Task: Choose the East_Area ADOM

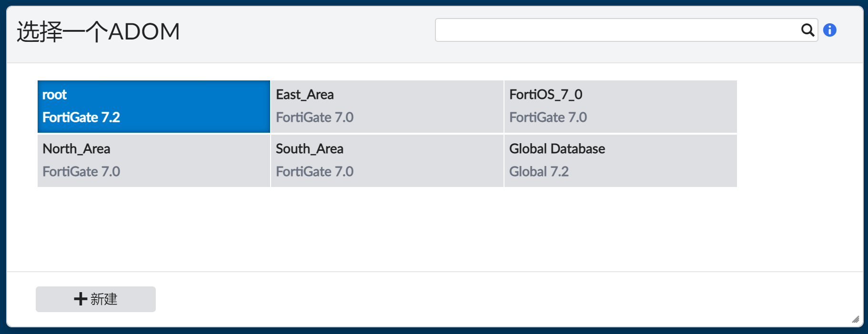Action: [387, 106]
